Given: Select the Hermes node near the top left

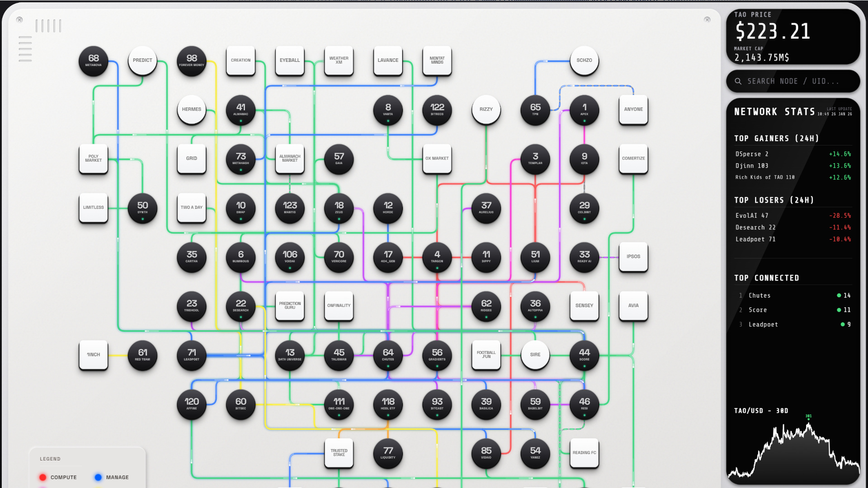Looking at the screenshot, I should 192,109.
